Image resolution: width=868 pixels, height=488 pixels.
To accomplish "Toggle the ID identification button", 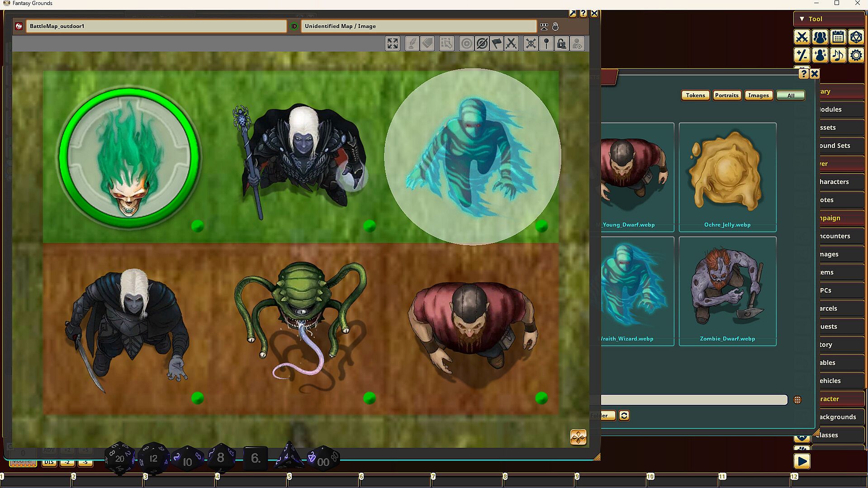I will pos(294,26).
